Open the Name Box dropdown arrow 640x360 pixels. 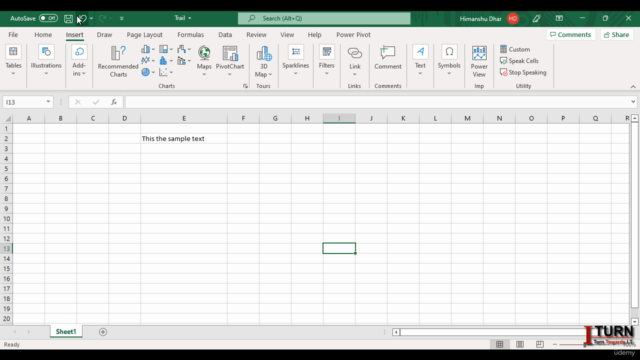pyautogui.click(x=48, y=102)
